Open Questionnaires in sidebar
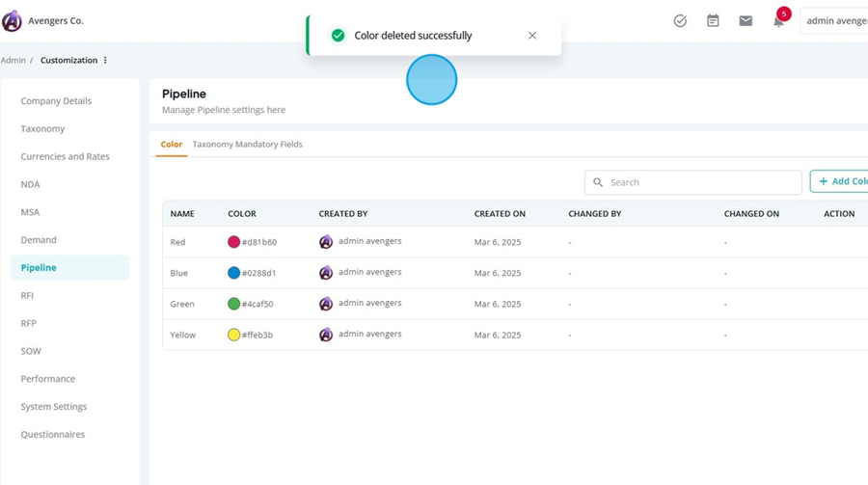This screenshot has height=485, width=868. pos(53,435)
